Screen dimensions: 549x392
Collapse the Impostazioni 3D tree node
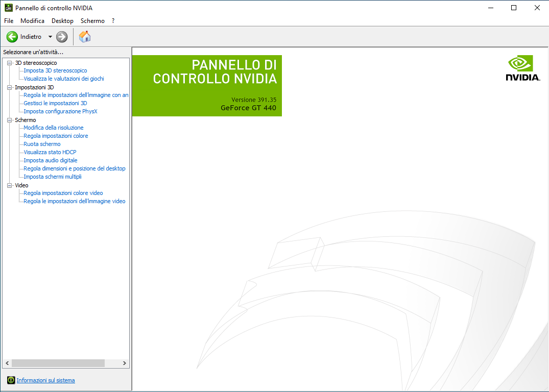[10, 87]
